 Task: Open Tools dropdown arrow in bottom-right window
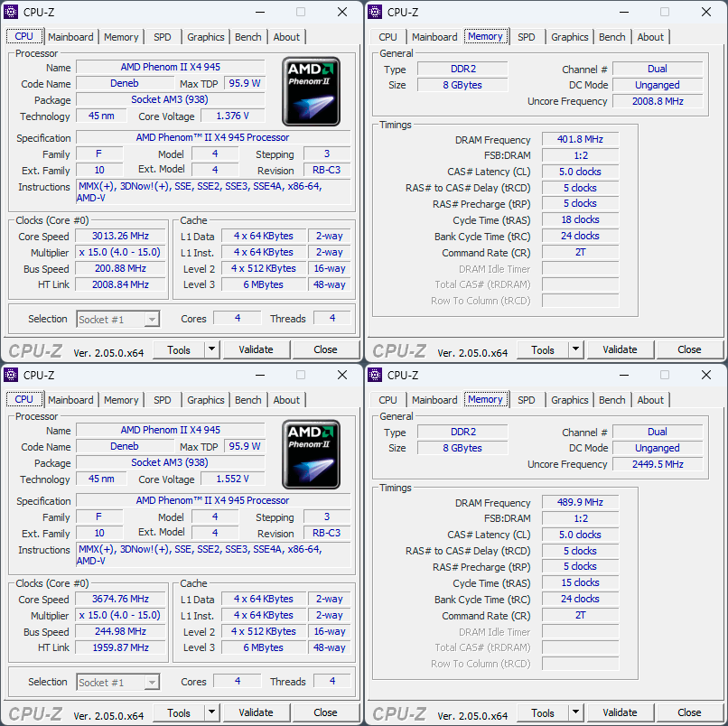[x=575, y=712]
